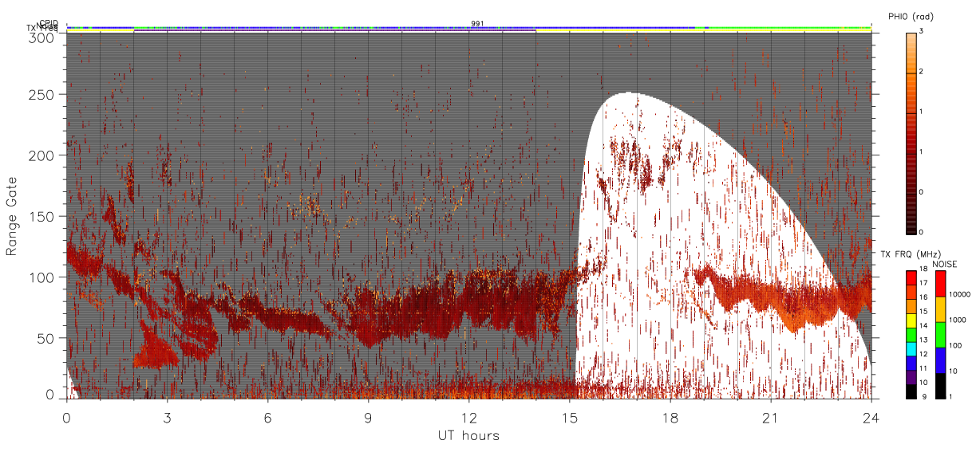Click the '300' tick on Range Gate axis

point(43,37)
